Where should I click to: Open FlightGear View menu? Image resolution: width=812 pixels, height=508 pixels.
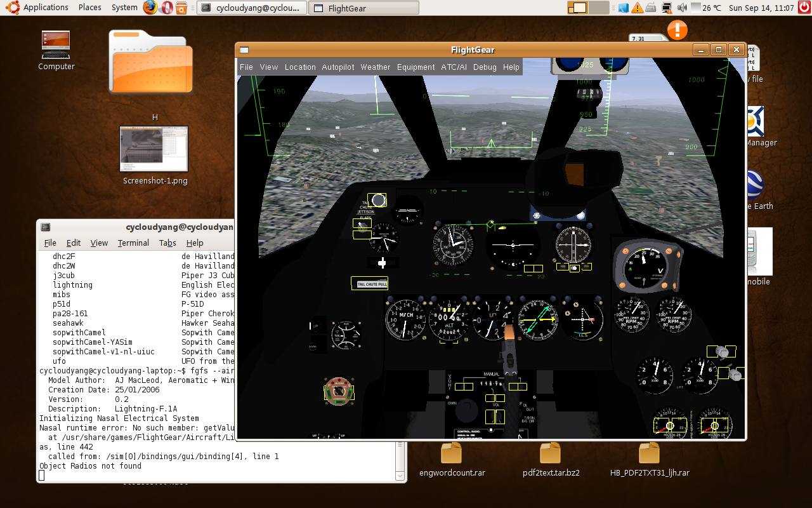pyautogui.click(x=269, y=67)
